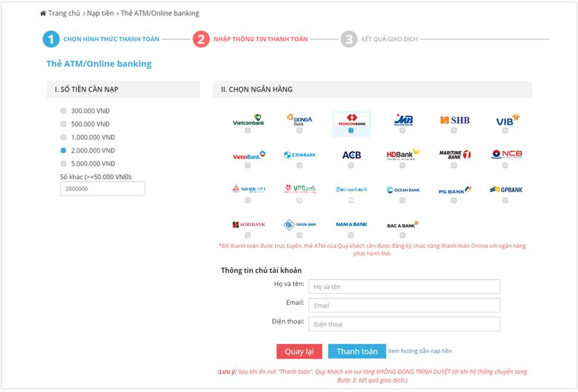Select the Sacombank logo
Screen dimensions: 578x392
coord(350,188)
